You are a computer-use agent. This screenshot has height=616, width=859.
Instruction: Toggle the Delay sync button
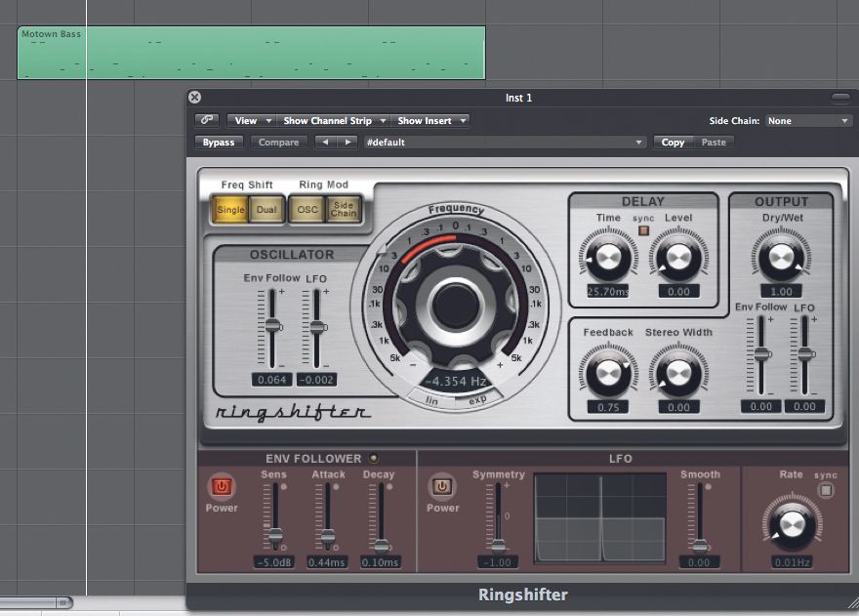(x=643, y=230)
